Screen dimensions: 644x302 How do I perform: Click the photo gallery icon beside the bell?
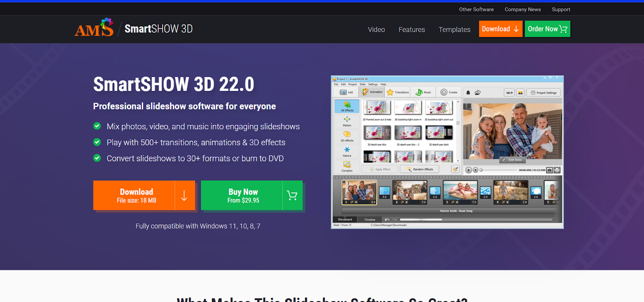tap(477, 93)
